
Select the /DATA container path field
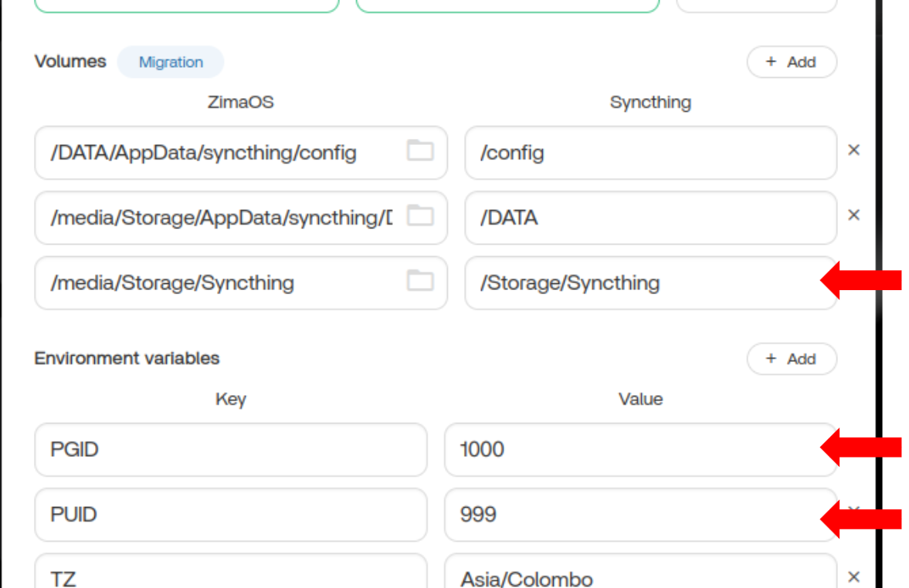649,218
